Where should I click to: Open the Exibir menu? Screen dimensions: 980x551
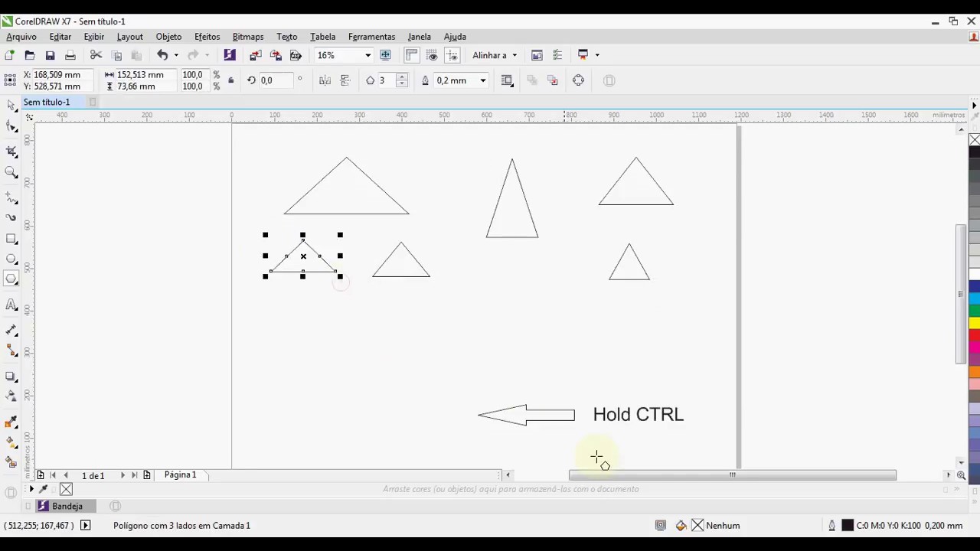[x=94, y=37]
